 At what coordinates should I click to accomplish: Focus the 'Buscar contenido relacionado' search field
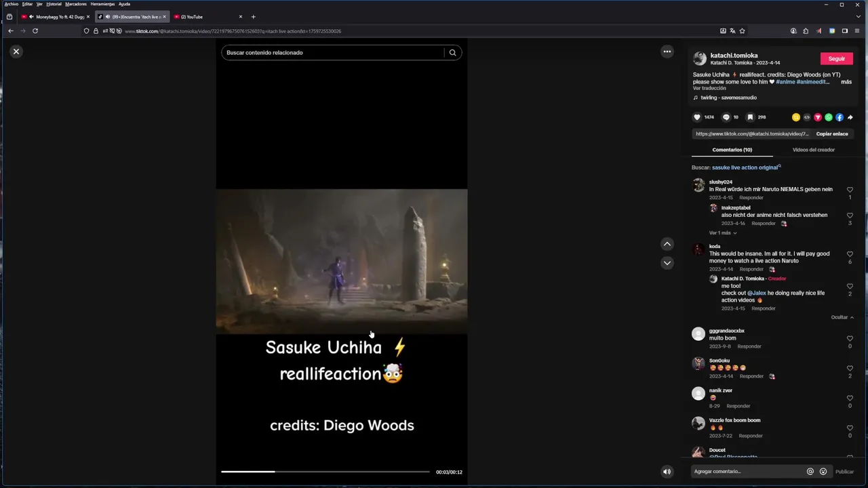(332, 52)
